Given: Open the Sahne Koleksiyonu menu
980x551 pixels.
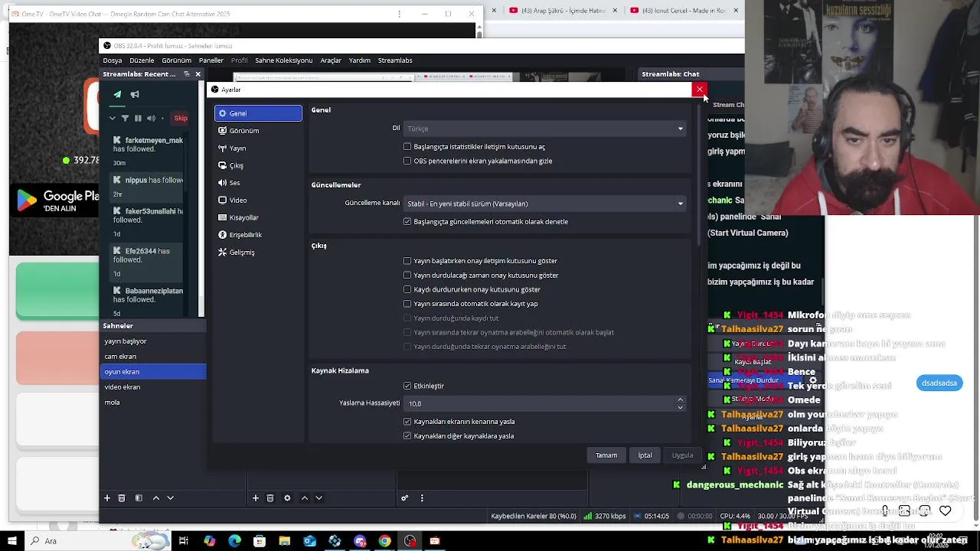Looking at the screenshot, I should pos(284,60).
